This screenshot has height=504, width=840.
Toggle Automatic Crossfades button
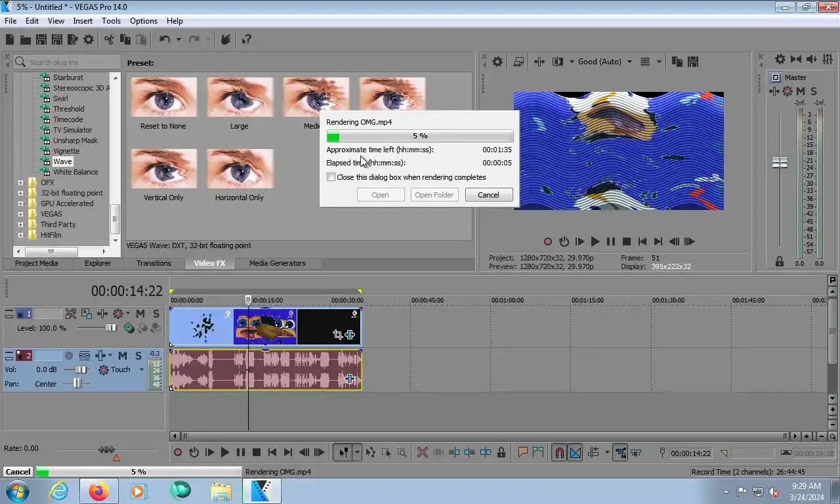(x=575, y=452)
